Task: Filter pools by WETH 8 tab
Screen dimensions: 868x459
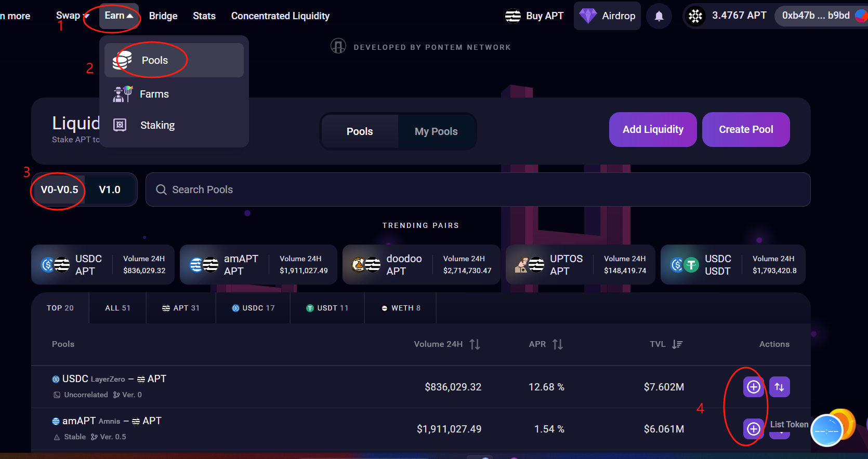Action: [x=401, y=308]
